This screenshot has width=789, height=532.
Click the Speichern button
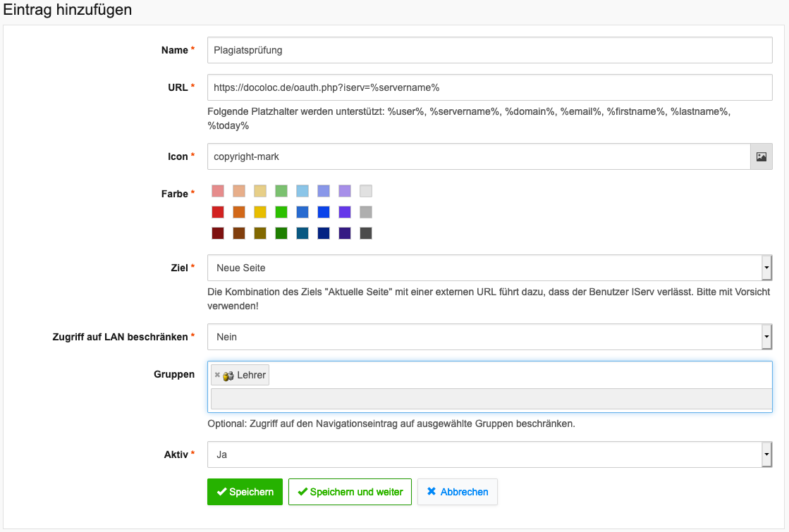[245, 492]
